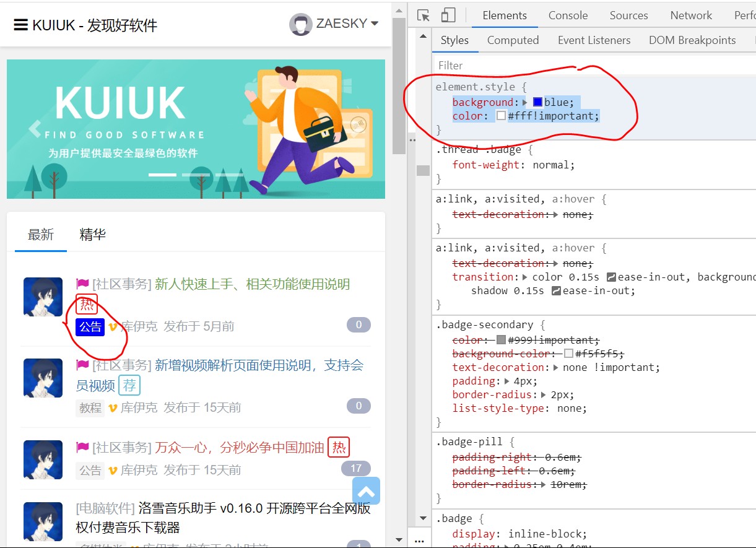Open easing editor for shadow transition
This screenshot has height=548, width=756.
[x=556, y=290]
